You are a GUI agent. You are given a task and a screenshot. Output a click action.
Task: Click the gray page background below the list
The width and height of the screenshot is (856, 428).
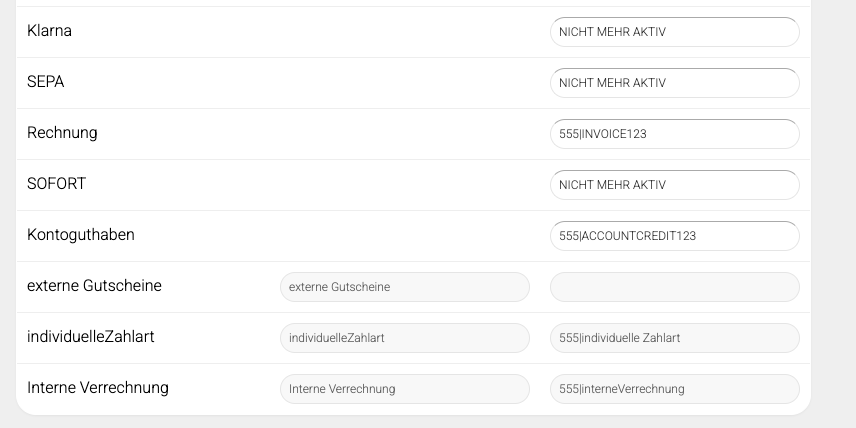pos(428,422)
